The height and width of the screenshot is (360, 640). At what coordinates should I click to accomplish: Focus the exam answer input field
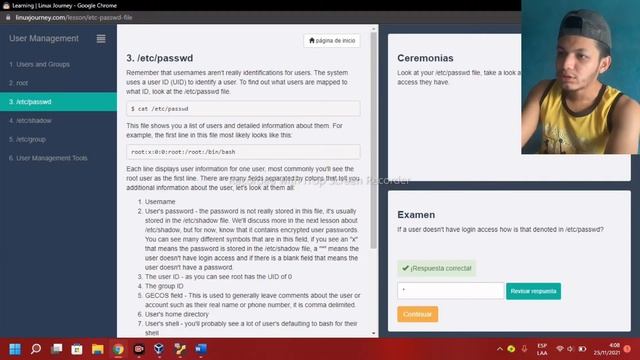[x=451, y=291]
